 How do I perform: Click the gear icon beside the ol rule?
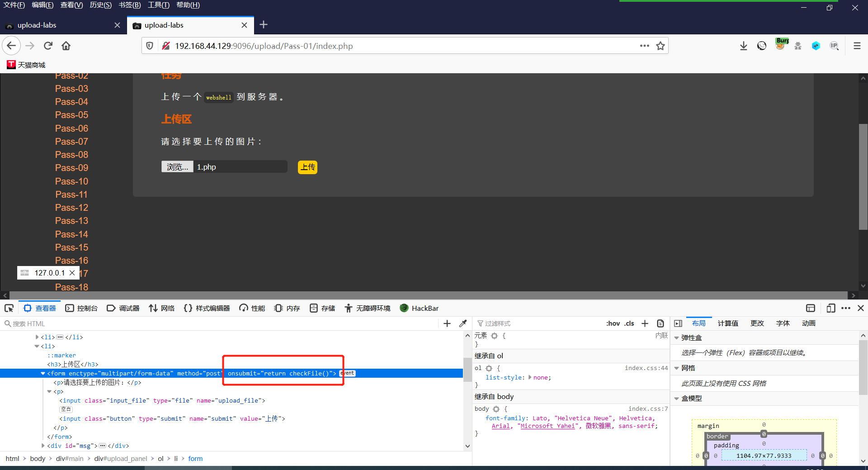pos(489,368)
